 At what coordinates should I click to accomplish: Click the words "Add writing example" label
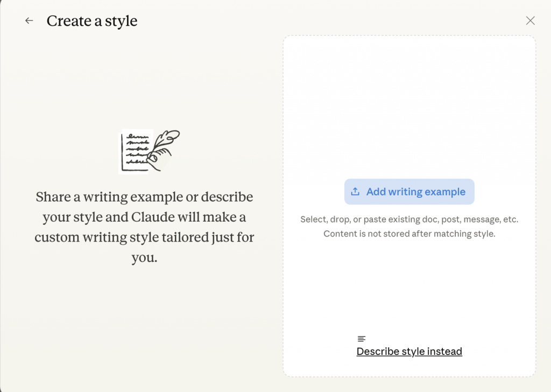point(415,192)
